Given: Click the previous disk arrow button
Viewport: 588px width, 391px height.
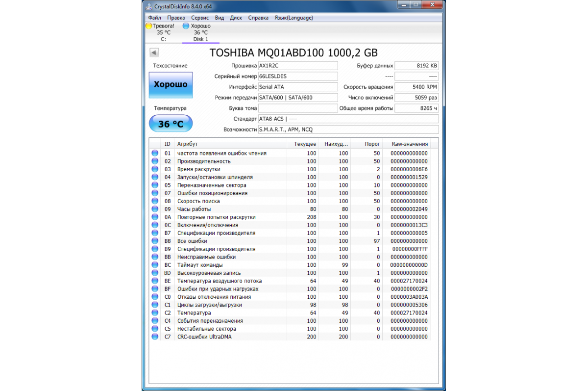Looking at the screenshot, I should 153,52.
